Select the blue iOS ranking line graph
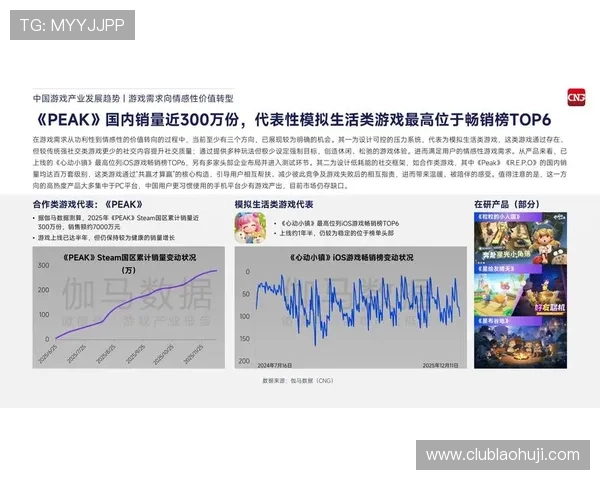Screen dimensions: 600x480 point(358,309)
